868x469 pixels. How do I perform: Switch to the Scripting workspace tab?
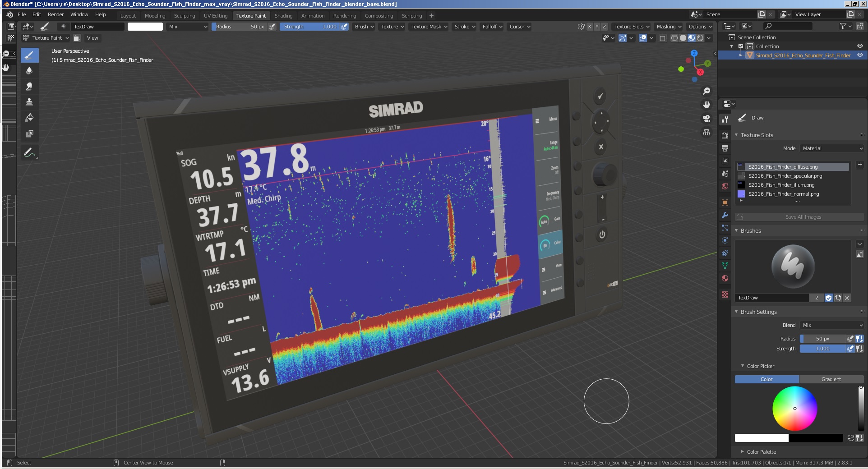(412, 16)
